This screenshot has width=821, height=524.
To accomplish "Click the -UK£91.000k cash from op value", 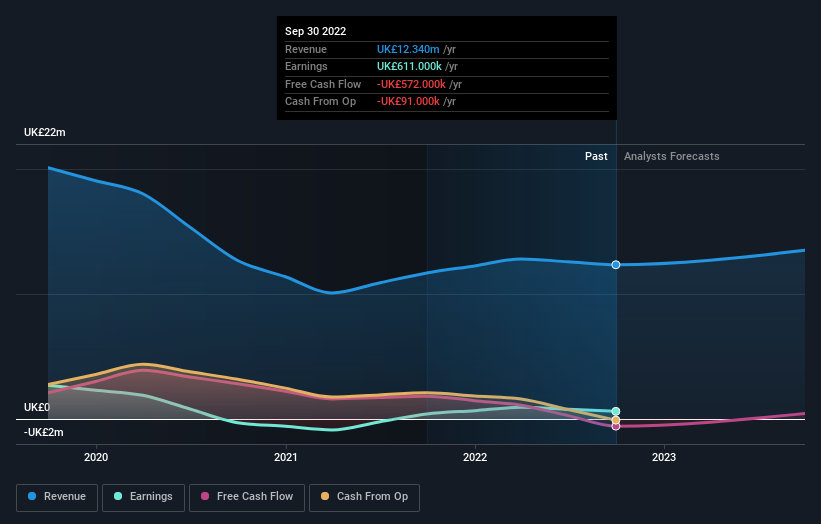I will (408, 102).
